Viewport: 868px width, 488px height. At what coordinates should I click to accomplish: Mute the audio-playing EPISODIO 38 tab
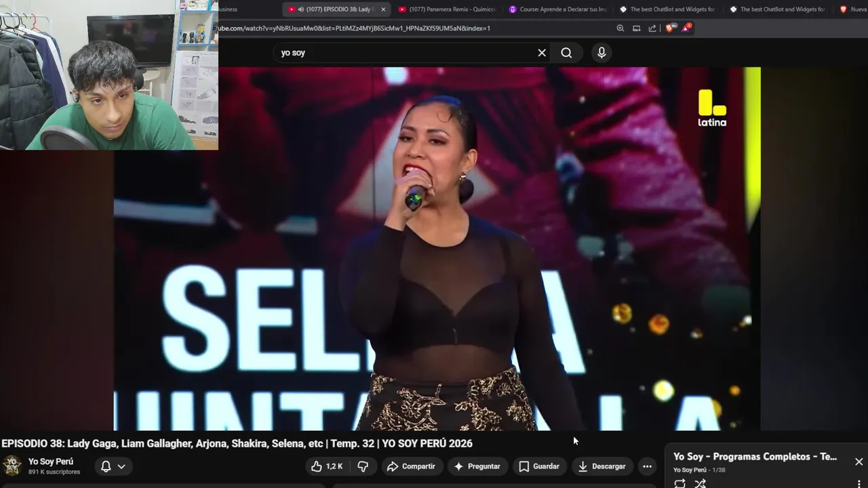tap(300, 9)
